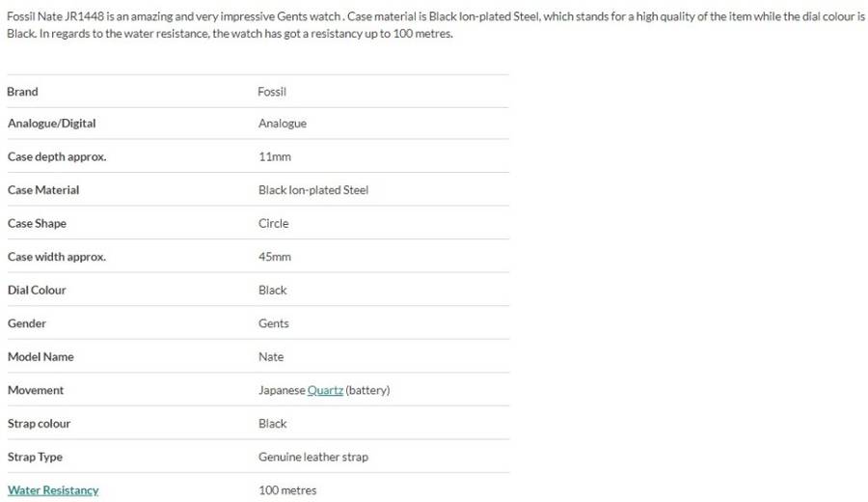The width and height of the screenshot is (868, 502).
Task: Select the Circle case shape value
Action: point(274,223)
